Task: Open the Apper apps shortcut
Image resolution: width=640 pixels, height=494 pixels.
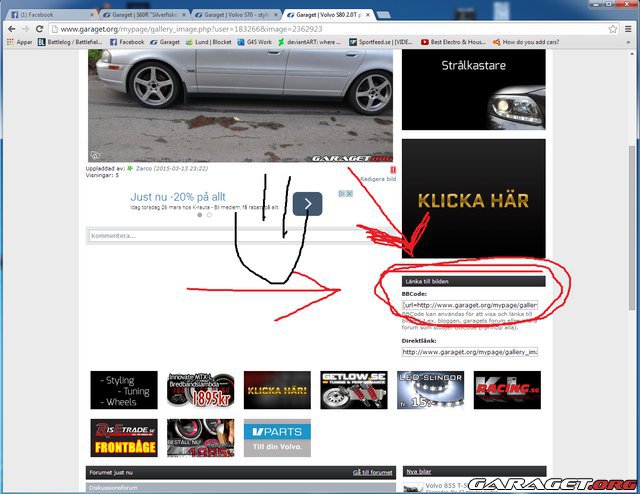Action: click(19, 42)
